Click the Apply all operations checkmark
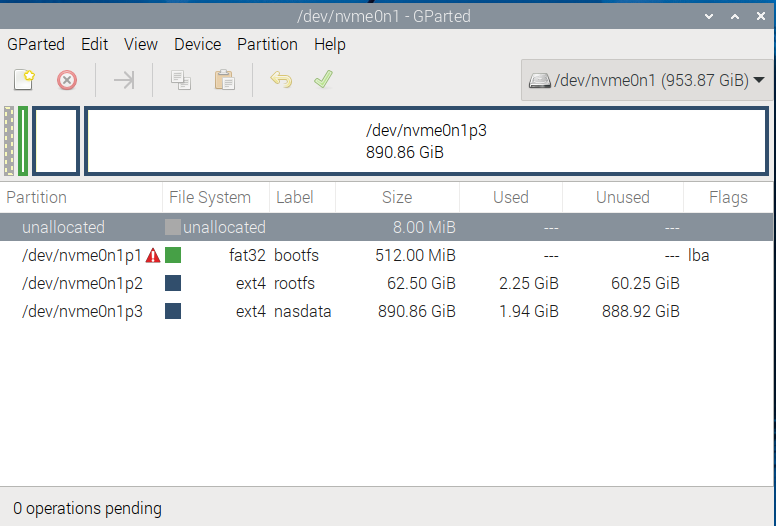776x526 pixels. pyautogui.click(x=323, y=80)
